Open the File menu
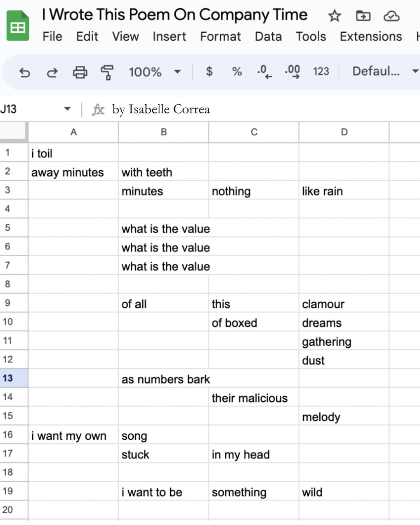The width and height of the screenshot is (420, 525). pyautogui.click(x=52, y=37)
